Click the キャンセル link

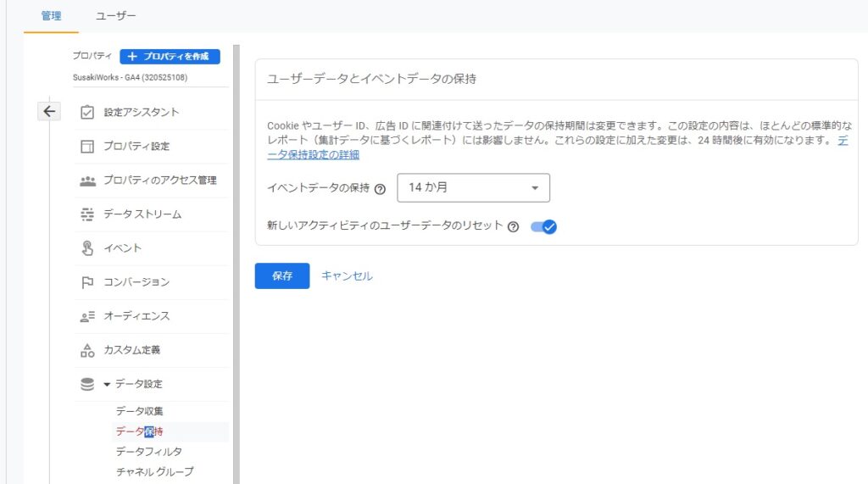[347, 275]
